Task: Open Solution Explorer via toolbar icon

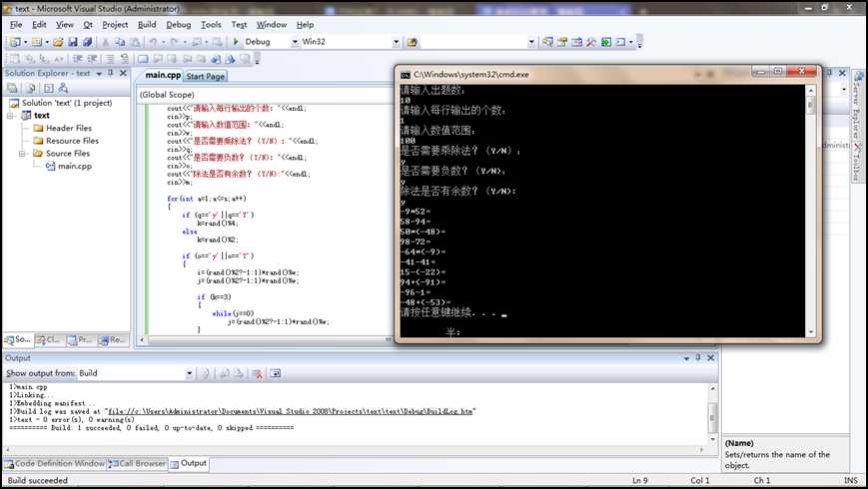Action: click(x=547, y=42)
